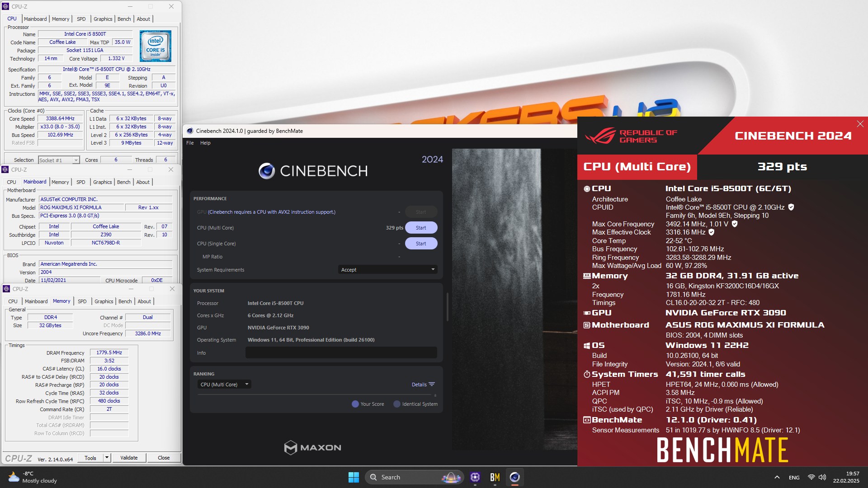Open the Socket #1 selection dropdown

click(59, 160)
